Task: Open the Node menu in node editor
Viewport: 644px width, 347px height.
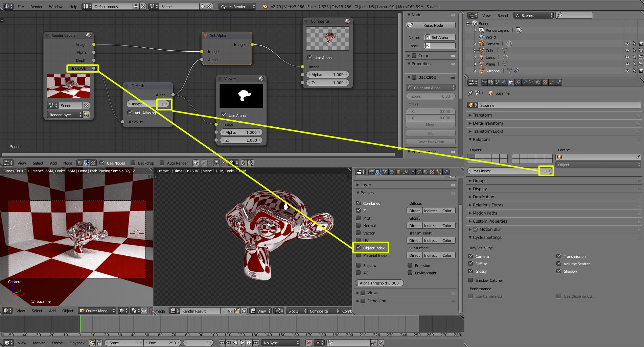Action: (68, 163)
